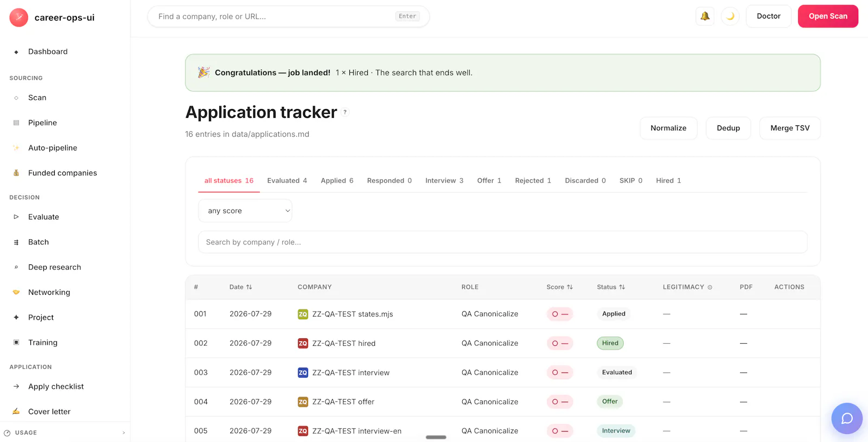868x442 pixels.
Task: Click the Apply checklist arrow icon
Action: click(x=16, y=387)
